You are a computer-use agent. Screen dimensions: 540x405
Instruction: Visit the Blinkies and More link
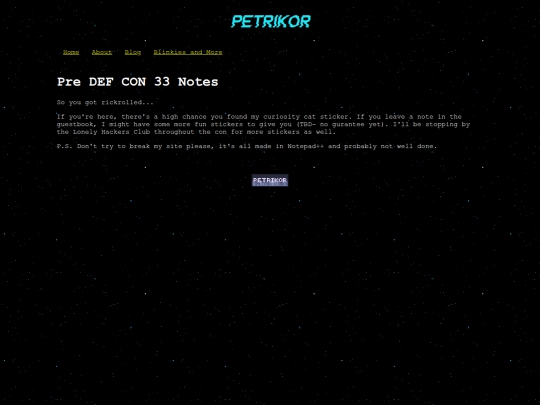click(x=188, y=52)
